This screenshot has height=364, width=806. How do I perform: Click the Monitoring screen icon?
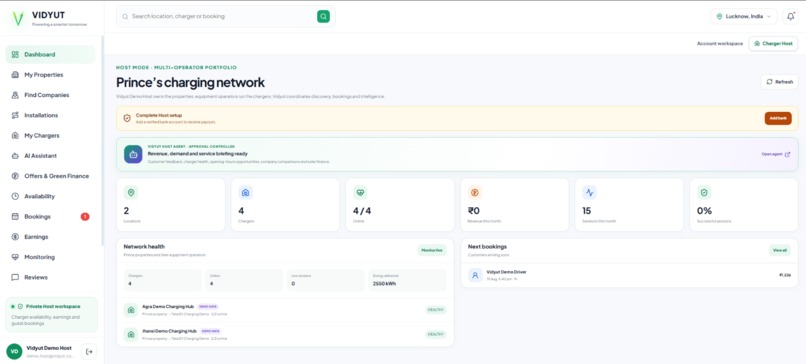tap(15, 257)
